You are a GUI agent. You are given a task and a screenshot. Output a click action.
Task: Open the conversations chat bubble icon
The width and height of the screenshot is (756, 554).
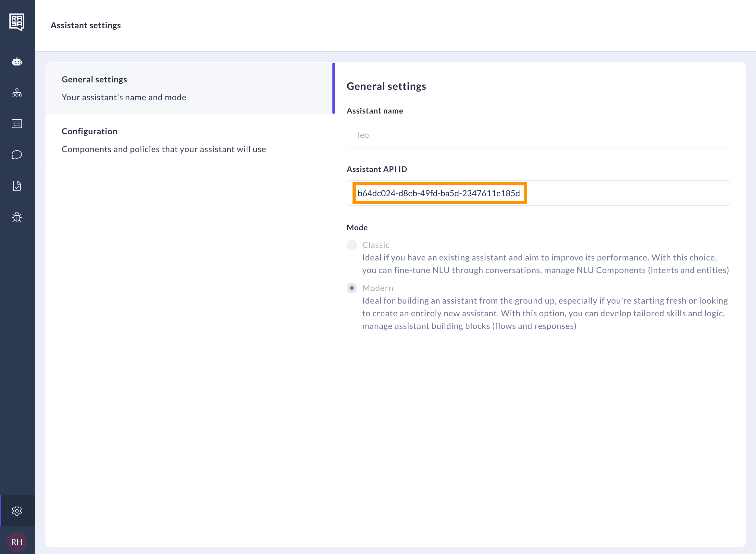pos(17,155)
